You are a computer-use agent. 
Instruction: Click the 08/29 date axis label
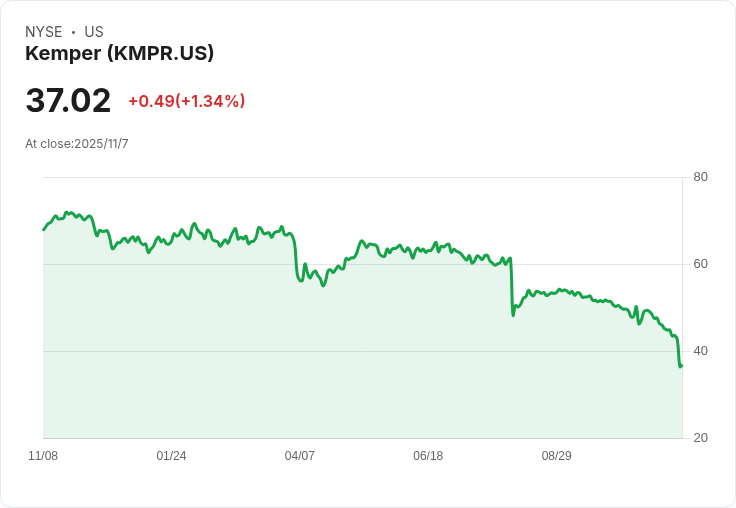point(556,456)
